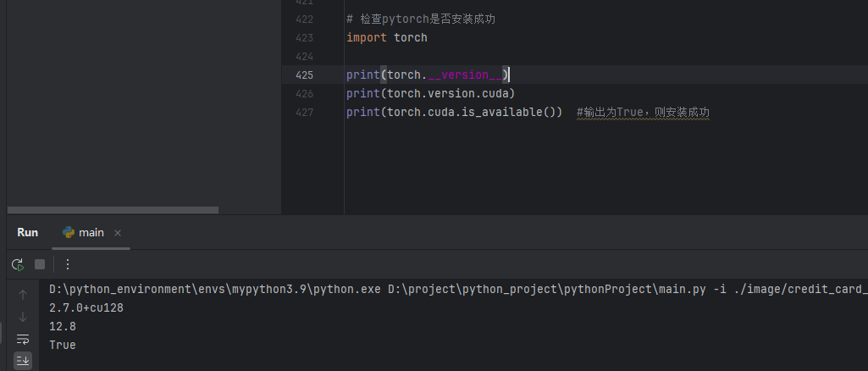Click the comment '# 检查pytorch是否安装成功'
Image resolution: width=868 pixels, height=371 pixels.
[x=421, y=19]
